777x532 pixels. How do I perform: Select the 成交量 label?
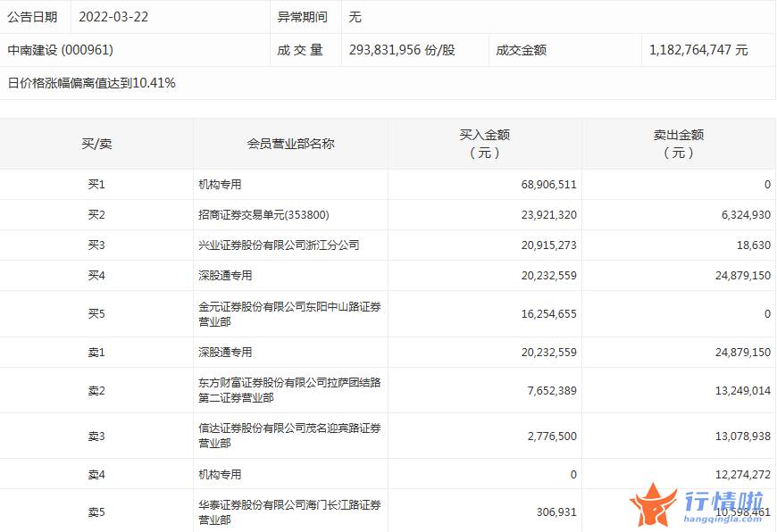pyautogui.click(x=300, y=50)
